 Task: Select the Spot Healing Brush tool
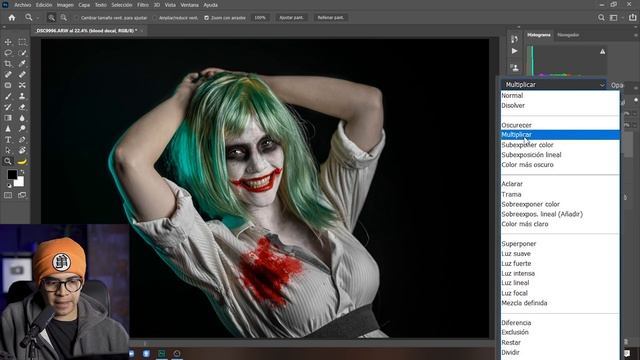(x=8, y=75)
